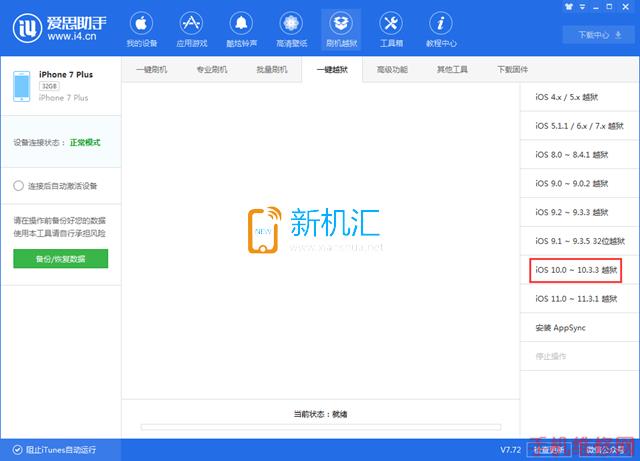Choose iOS 5.1.1 / 6.x / 7.x jailbreak
Image resolution: width=640 pixels, height=461 pixels.
(580, 126)
